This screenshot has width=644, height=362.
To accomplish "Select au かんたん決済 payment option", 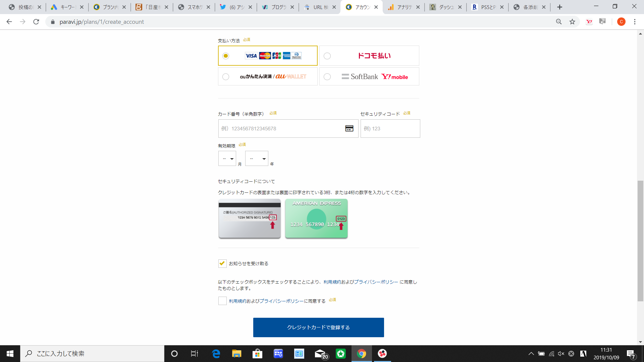I will 268,76.
